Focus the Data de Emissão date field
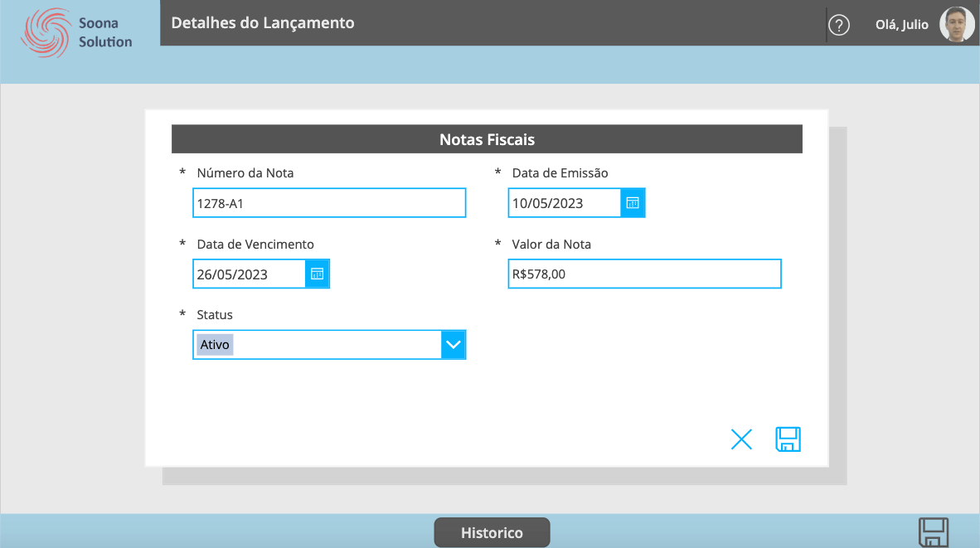 [564, 203]
